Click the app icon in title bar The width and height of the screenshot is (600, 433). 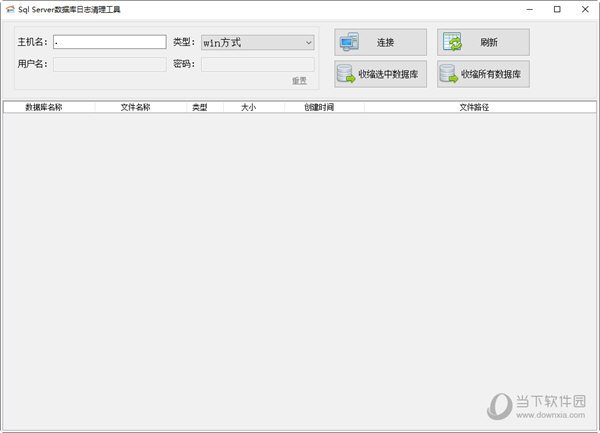(x=10, y=9)
